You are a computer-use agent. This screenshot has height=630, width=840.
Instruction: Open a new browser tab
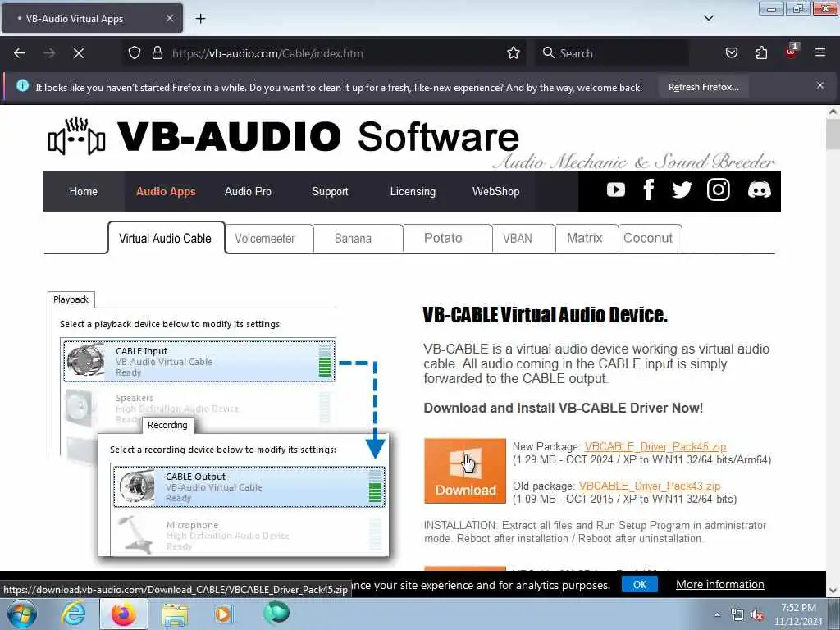pos(200,19)
